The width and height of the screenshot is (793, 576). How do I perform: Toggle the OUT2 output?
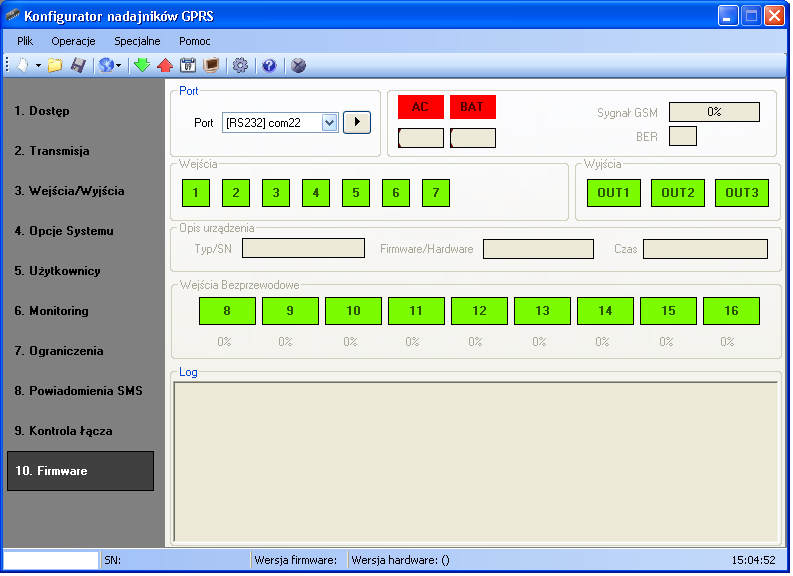coord(678,193)
